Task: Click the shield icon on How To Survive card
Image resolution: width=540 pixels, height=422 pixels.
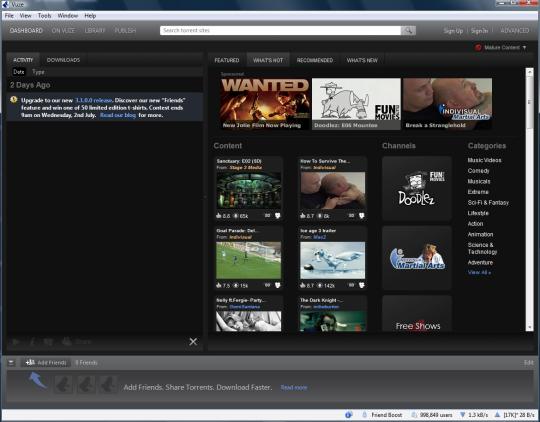Action: [362, 216]
